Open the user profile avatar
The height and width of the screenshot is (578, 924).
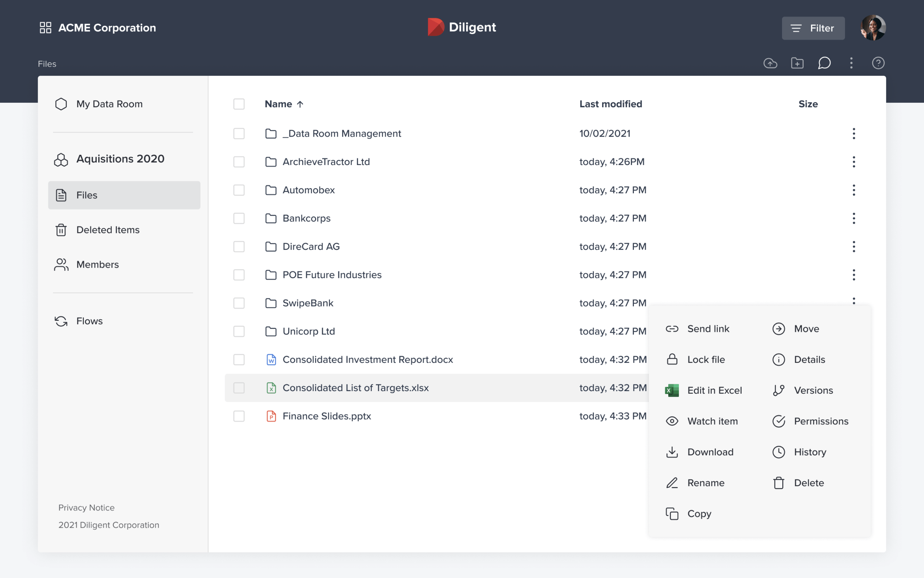(873, 28)
